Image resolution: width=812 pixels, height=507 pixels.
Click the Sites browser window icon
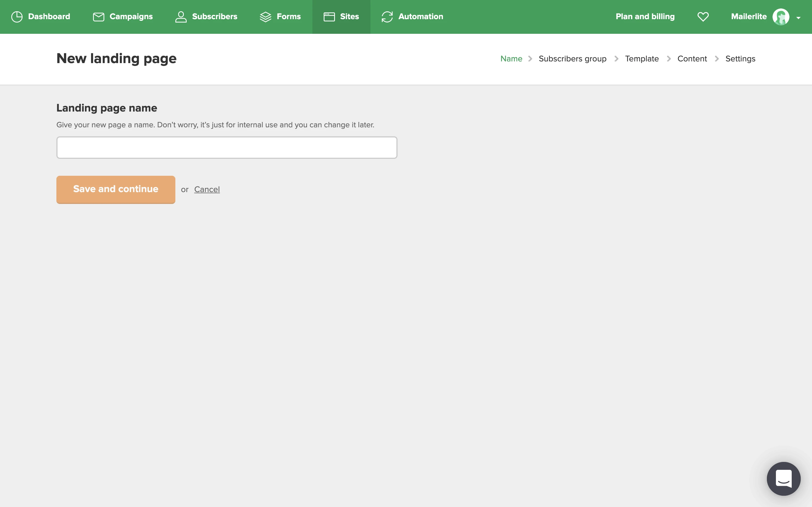(x=329, y=17)
